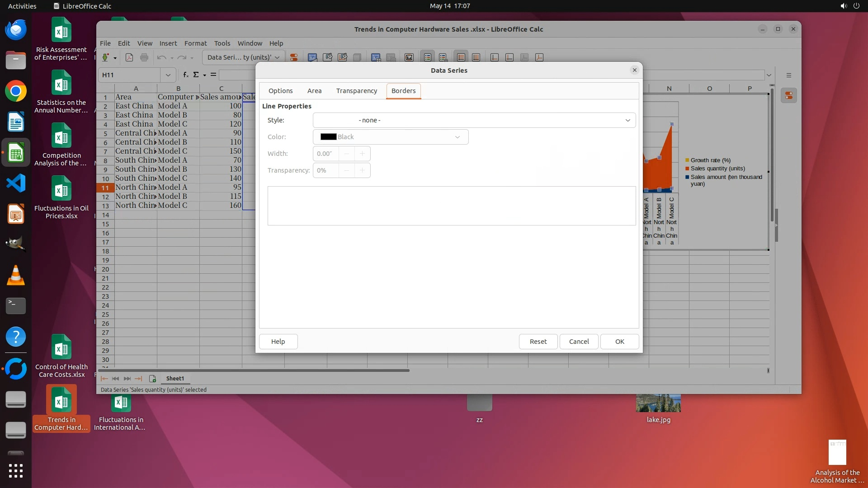Click OK to confirm Data Series
Viewport: 868px width, 488px height.
point(619,342)
